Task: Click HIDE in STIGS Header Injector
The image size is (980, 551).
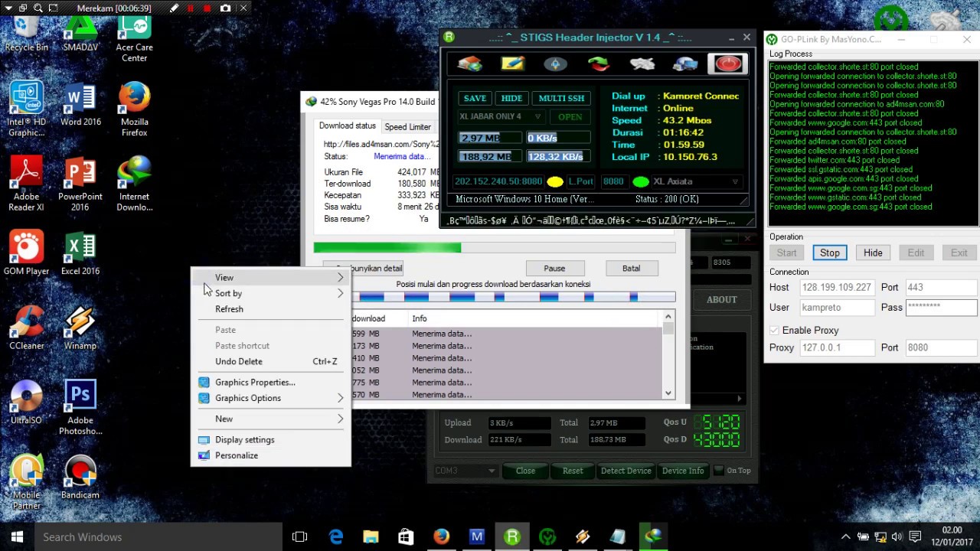Action: click(x=511, y=98)
